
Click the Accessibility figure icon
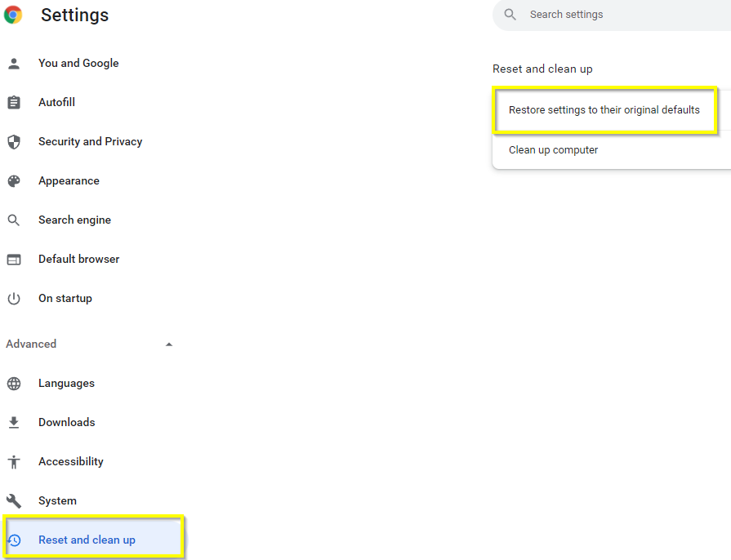14,461
